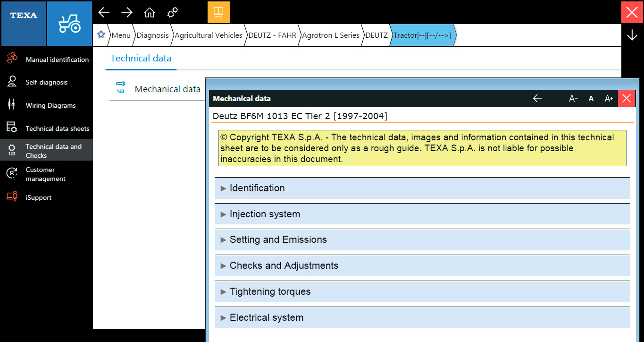Open the orange online manual book icon

[218, 12]
